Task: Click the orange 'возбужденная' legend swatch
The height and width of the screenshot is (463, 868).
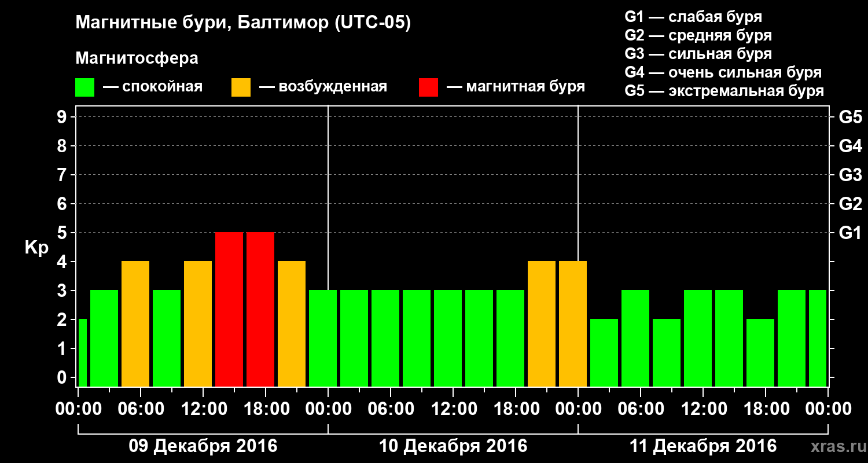Action: (241, 87)
